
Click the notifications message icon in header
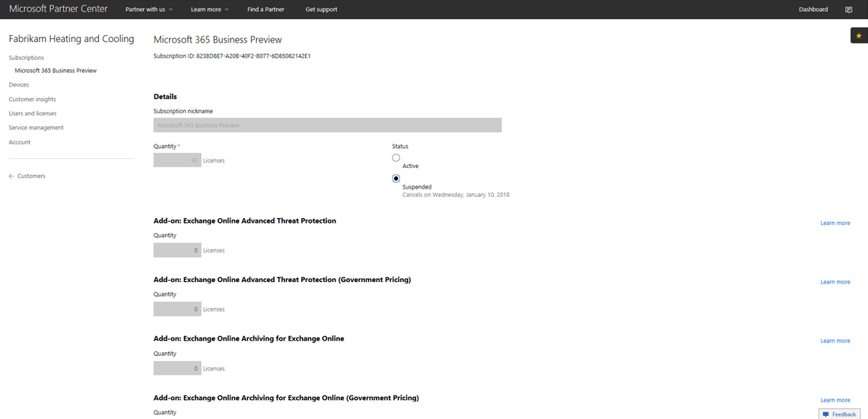[x=848, y=10]
